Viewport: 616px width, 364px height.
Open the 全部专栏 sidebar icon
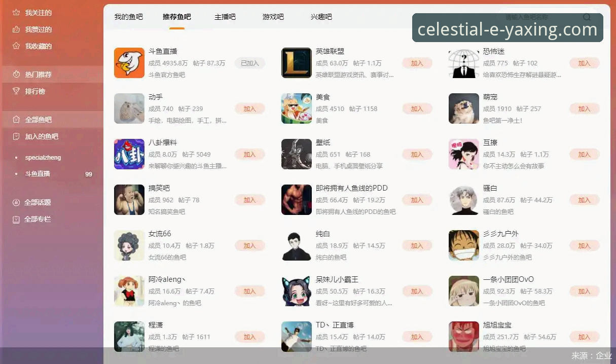click(16, 219)
